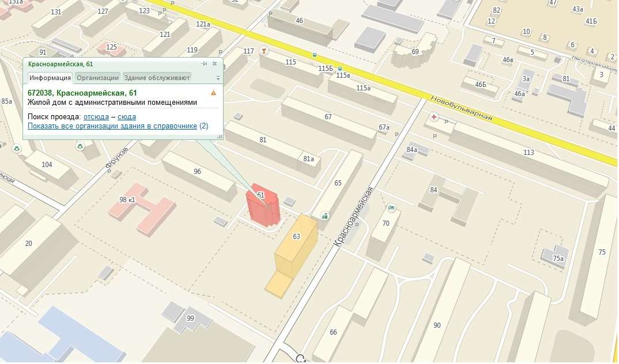Click the сюда route link
This screenshot has width=619, height=364.
[x=127, y=117]
